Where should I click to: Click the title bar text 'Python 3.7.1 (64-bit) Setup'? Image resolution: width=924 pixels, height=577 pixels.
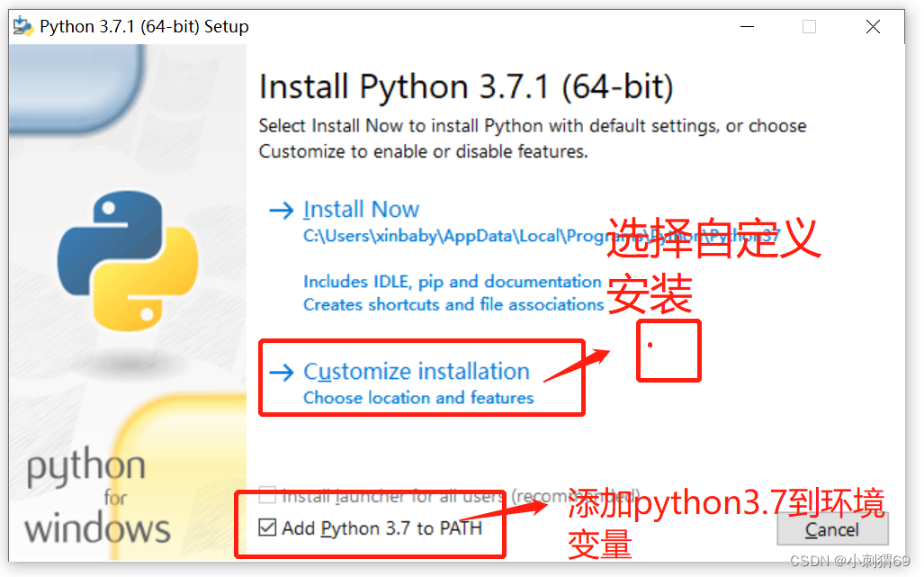(x=144, y=26)
